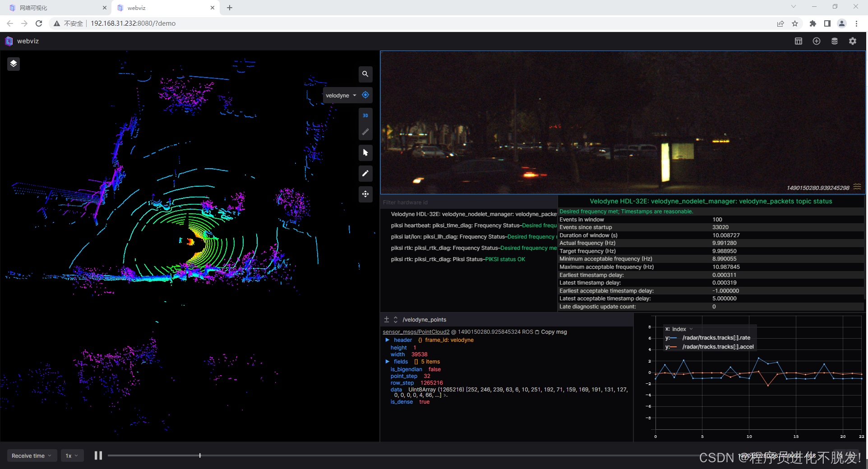
Task: Open the Receive time dropdown
Action: click(31, 455)
